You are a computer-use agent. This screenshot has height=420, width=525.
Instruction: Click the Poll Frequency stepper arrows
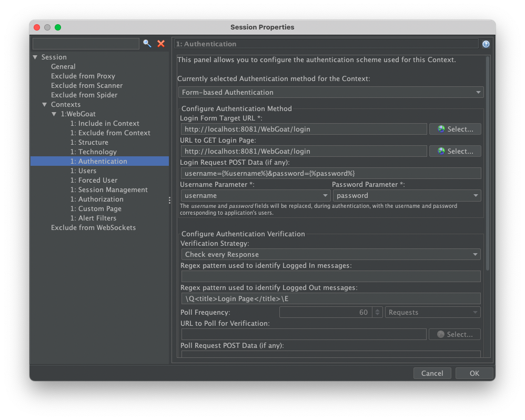pyautogui.click(x=377, y=312)
